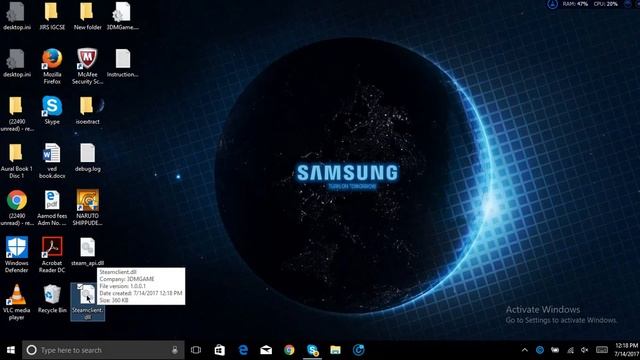Open the clock showing 12:18 PM

point(626,350)
